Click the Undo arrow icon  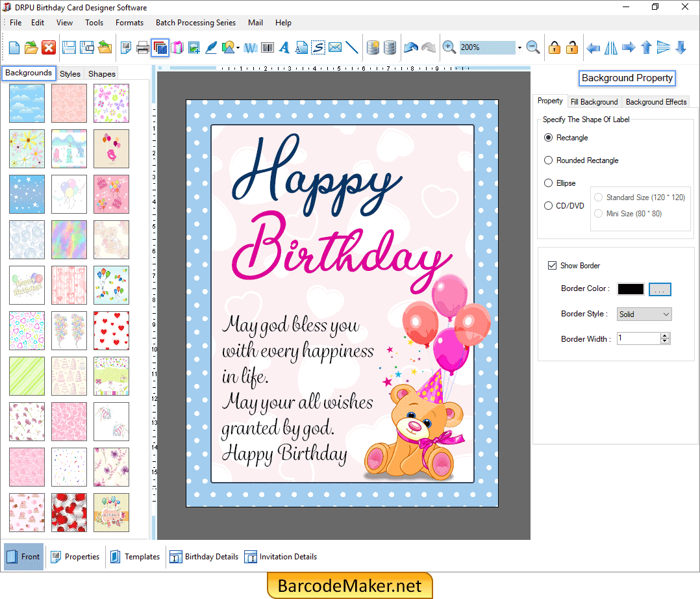(x=410, y=47)
